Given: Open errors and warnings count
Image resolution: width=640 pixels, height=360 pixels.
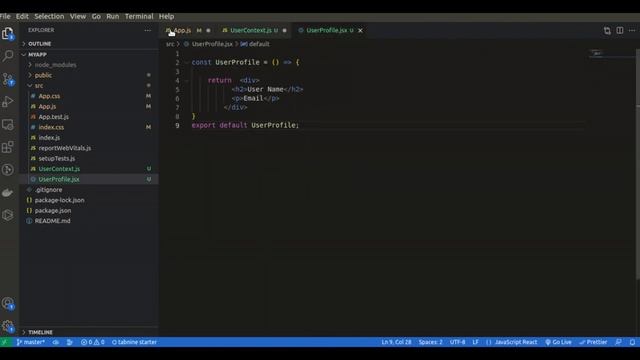Looking at the screenshot, I should coord(92,342).
